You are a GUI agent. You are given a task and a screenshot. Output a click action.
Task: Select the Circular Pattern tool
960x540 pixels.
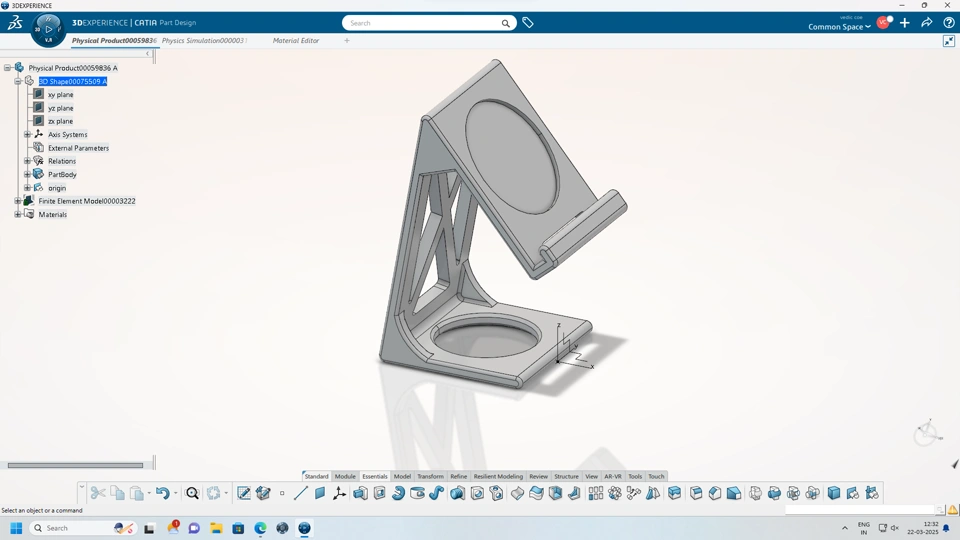coord(615,493)
